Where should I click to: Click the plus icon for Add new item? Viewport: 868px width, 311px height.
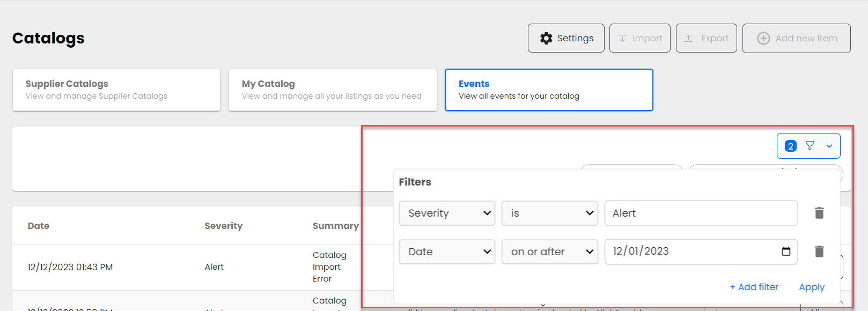tap(763, 38)
